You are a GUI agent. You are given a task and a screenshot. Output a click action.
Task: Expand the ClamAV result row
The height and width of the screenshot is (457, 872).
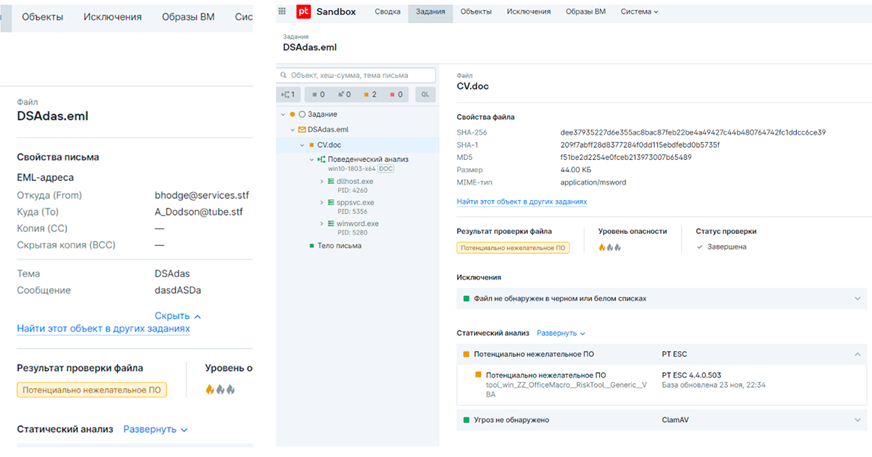857,420
